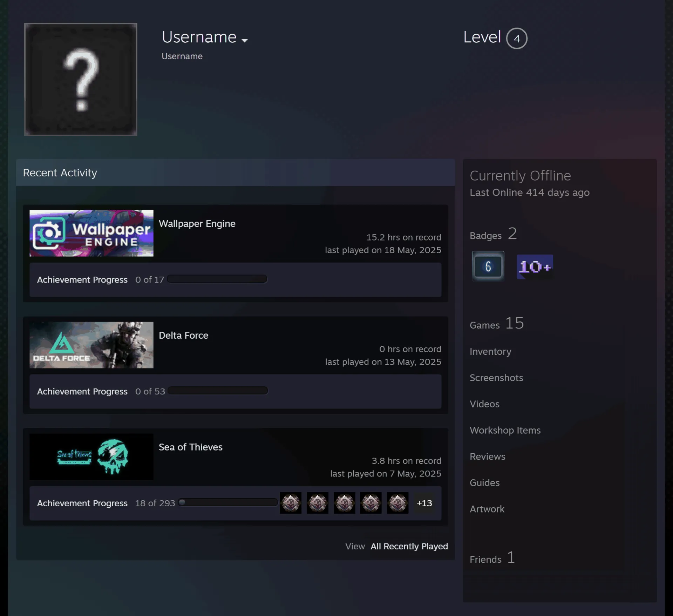Open the Friends 1 link
The image size is (673, 616).
click(x=492, y=558)
